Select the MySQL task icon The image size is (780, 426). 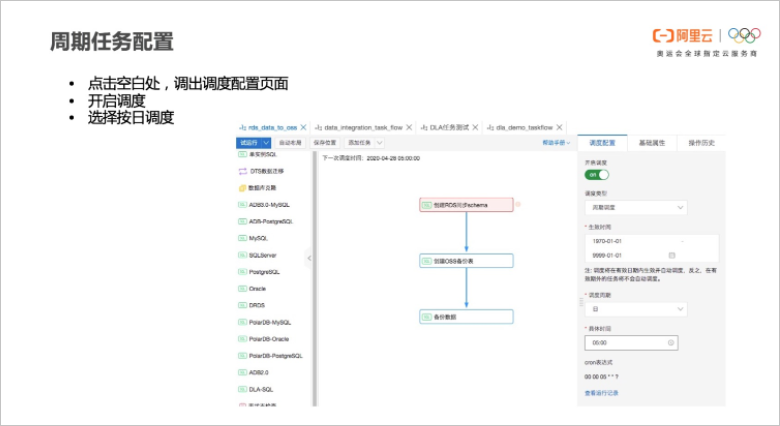coord(242,238)
